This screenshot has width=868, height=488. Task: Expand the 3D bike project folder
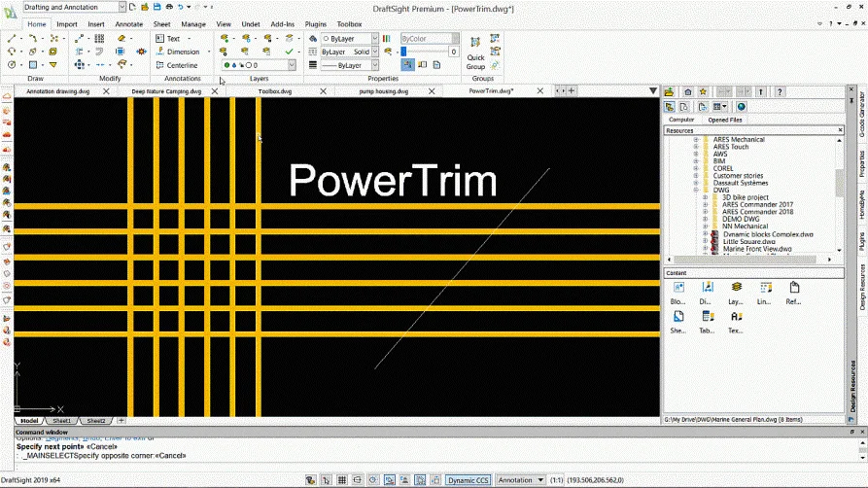click(707, 197)
